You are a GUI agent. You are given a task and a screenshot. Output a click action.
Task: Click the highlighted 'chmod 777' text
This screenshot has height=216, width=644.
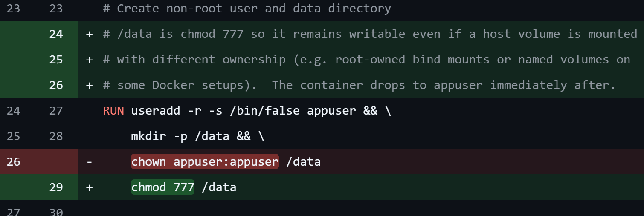pyautogui.click(x=162, y=187)
